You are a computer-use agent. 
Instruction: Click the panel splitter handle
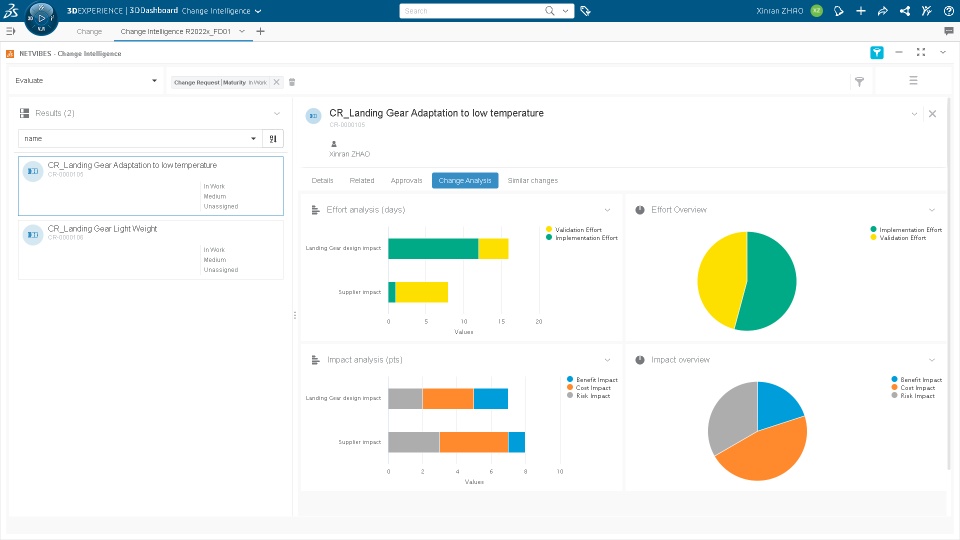pos(294,315)
